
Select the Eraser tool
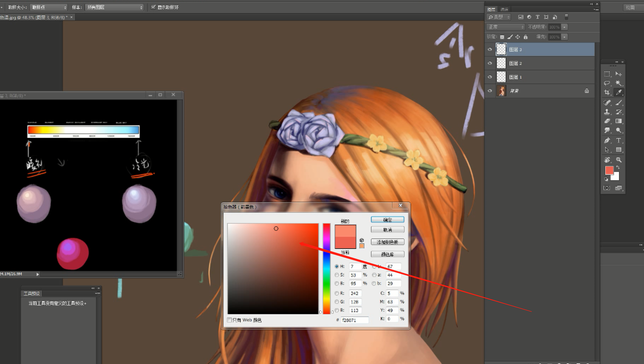coord(607,121)
